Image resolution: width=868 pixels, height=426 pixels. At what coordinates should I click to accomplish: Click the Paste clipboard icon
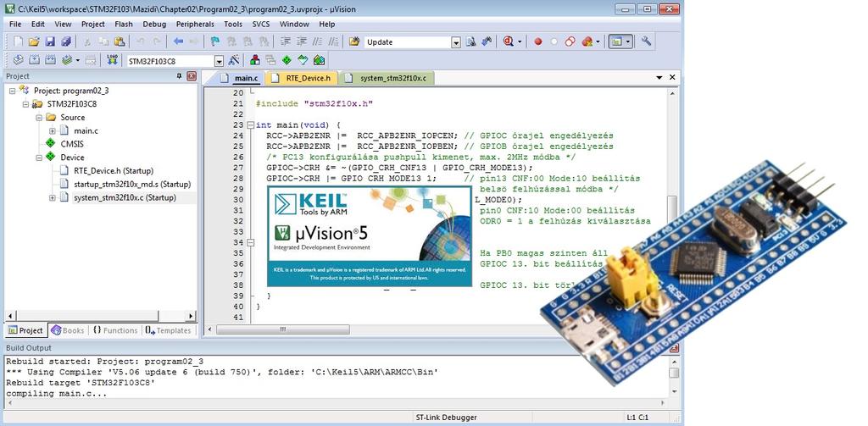(x=119, y=42)
